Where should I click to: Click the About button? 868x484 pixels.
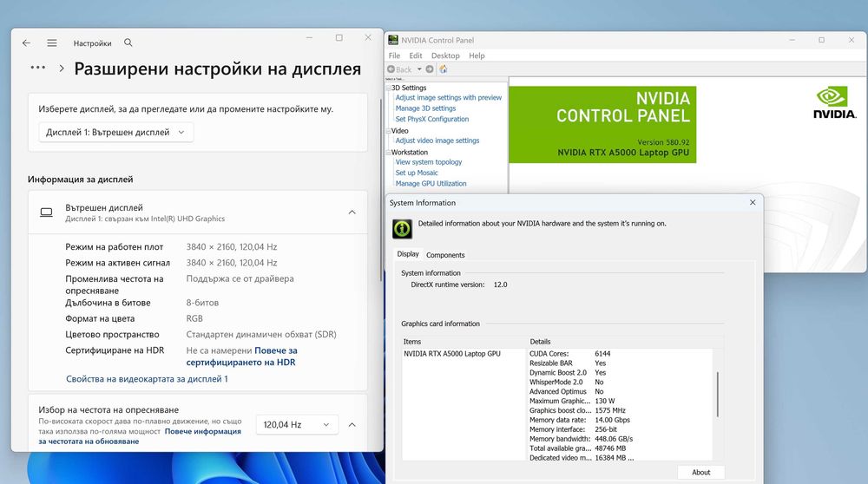click(x=700, y=473)
